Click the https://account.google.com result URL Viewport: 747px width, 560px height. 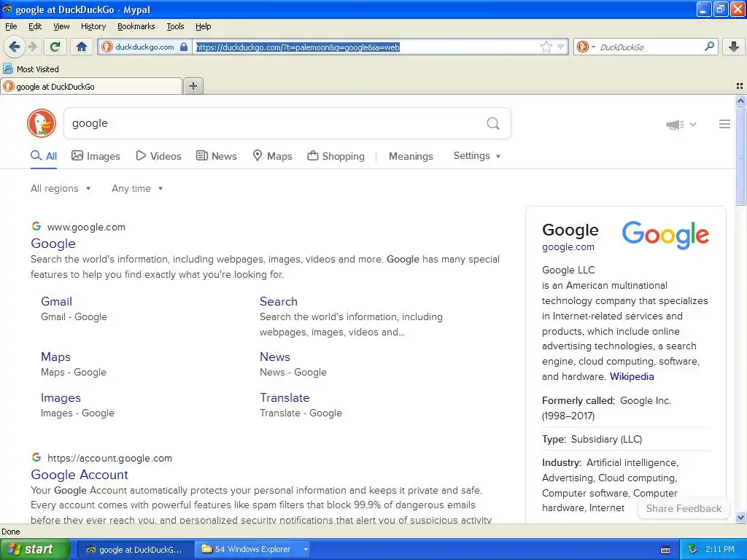click(109, 458)
